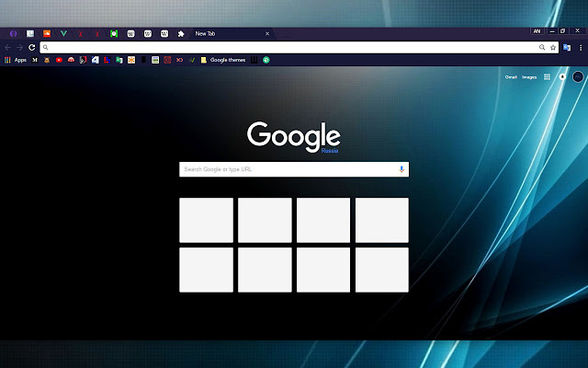The height and width of the screenshot is (368, 588).
Task: Switch to the puzzle-piece extensions tab
Action: click(181, 34)
